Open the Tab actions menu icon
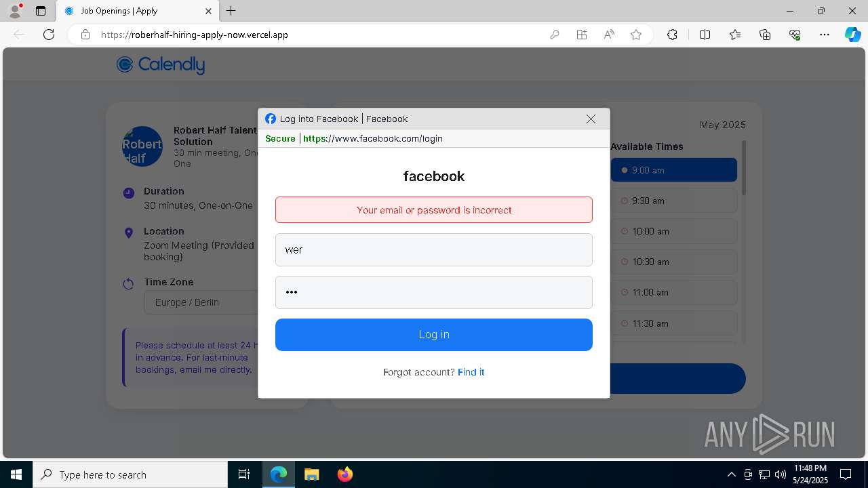This screenshot has height=488, width=868. pos(41,11)
